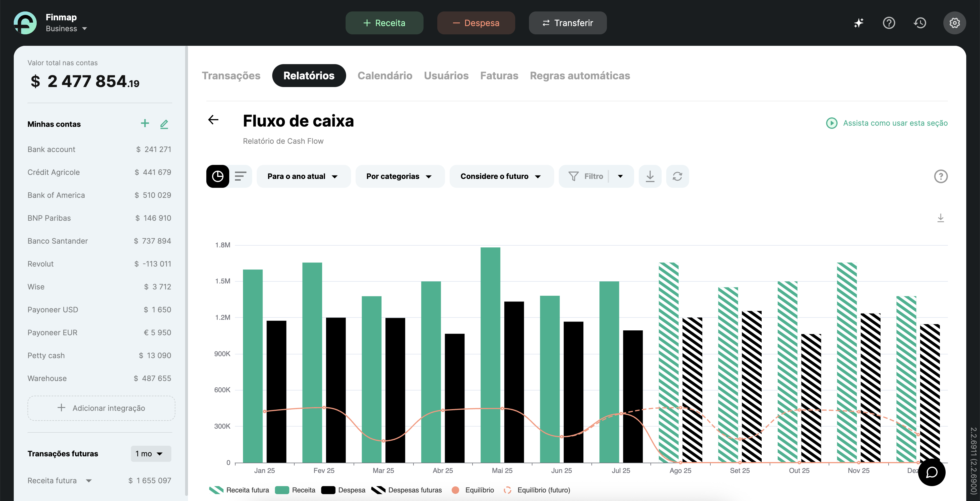
Task: Click the Jan 25 black Despesa bar
Action: [276, 392]
